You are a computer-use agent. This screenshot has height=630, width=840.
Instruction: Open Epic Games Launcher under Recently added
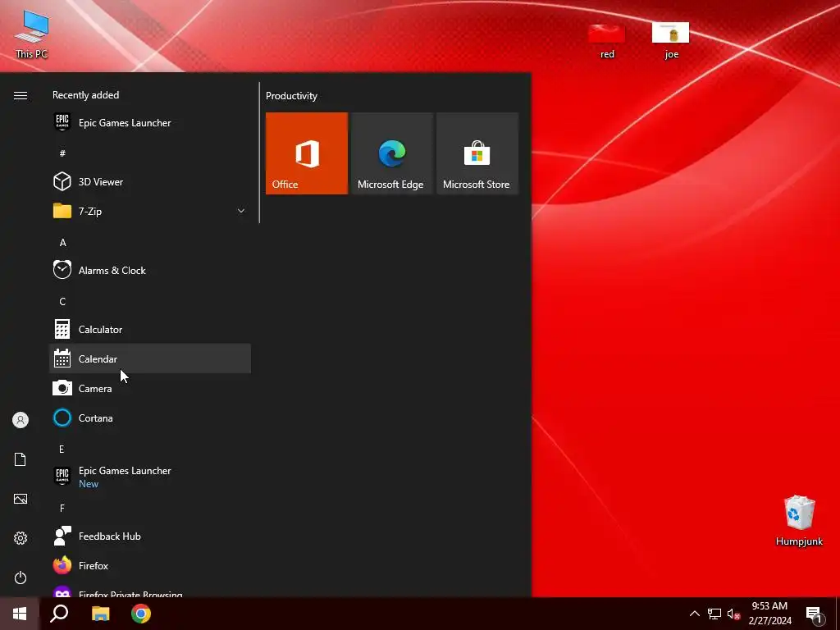tap(150, 123)
